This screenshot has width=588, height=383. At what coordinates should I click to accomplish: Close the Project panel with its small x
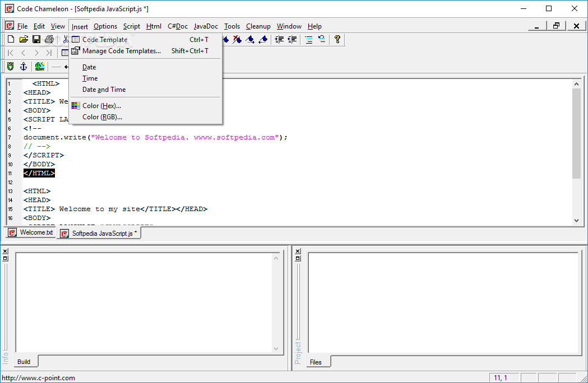click(x=298, y=251)
